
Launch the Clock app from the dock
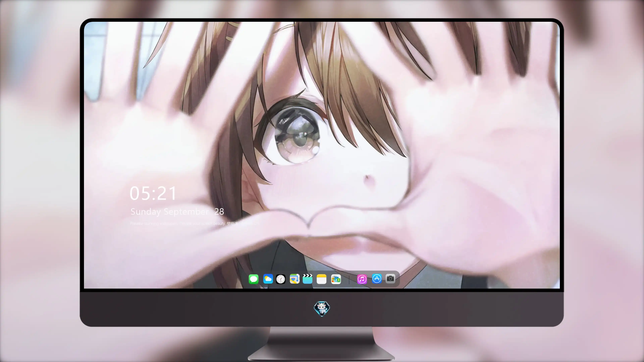point(281,279)
